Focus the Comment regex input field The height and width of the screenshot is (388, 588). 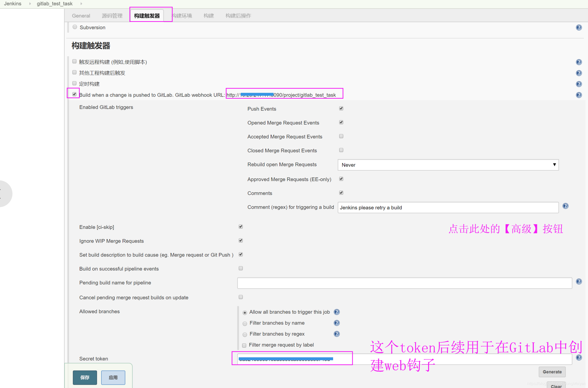pyautogui.click(x=448, y=207)
